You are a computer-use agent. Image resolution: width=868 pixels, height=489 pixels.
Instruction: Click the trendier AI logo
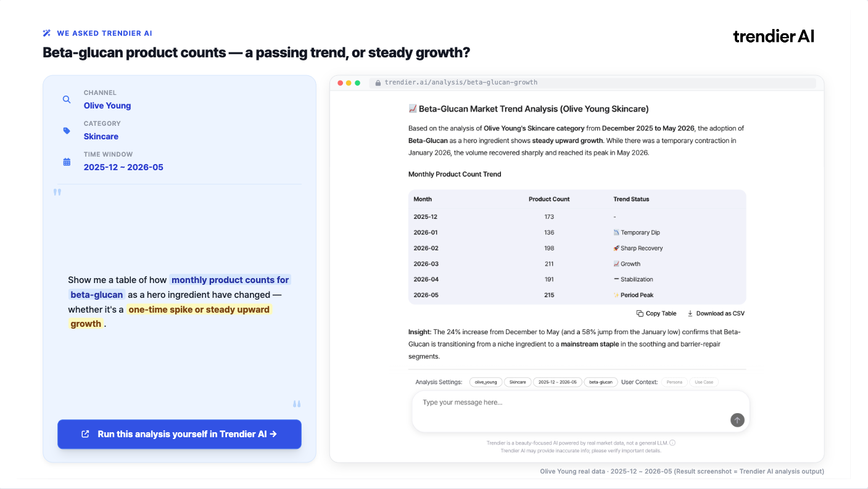(774, 36)
